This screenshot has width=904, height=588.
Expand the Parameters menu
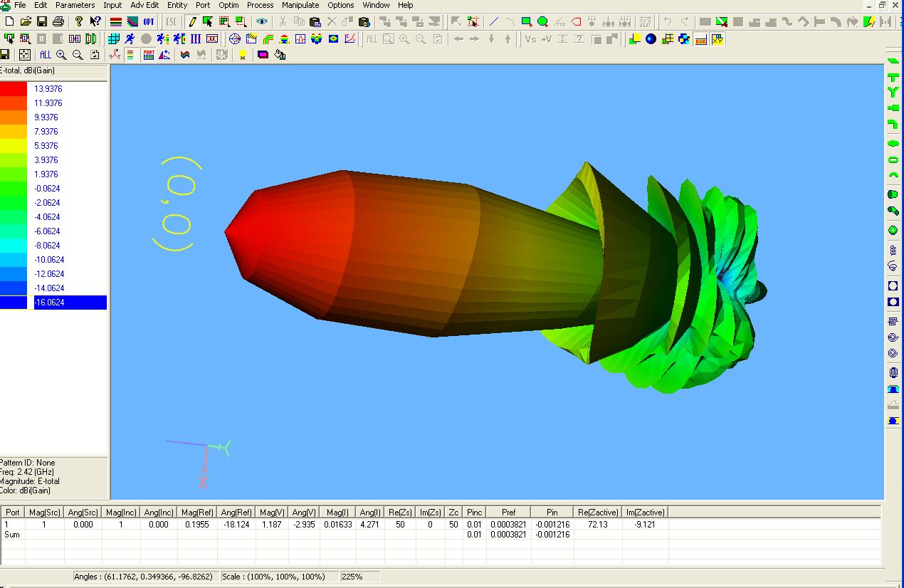pyautogui.click(x=75, y=5)
